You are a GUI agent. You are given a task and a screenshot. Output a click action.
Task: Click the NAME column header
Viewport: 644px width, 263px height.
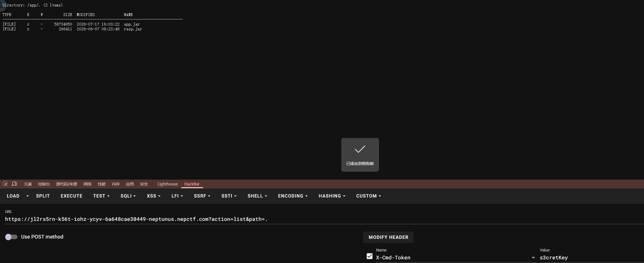coord(128,15)
